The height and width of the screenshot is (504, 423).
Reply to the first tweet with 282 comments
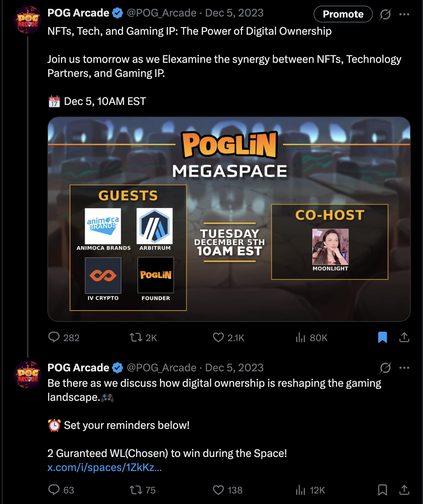[x=64, y=338]
